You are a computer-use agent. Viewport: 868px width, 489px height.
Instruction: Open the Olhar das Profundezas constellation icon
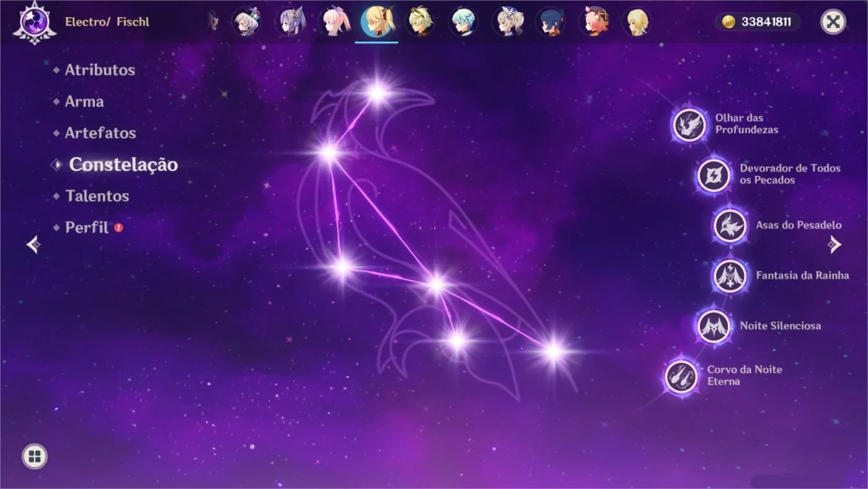click(689, 125)
